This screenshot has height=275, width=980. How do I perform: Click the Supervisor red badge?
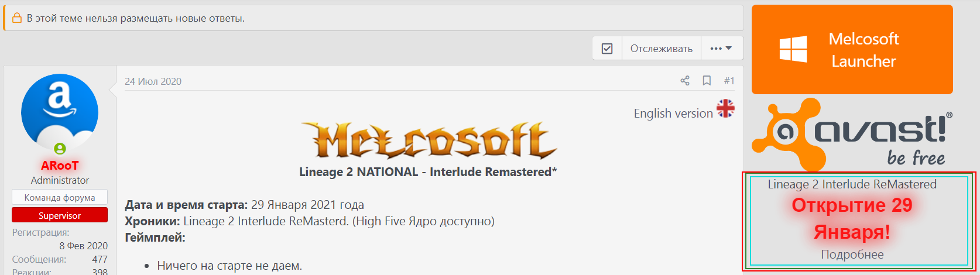click(x=60, y=215)
